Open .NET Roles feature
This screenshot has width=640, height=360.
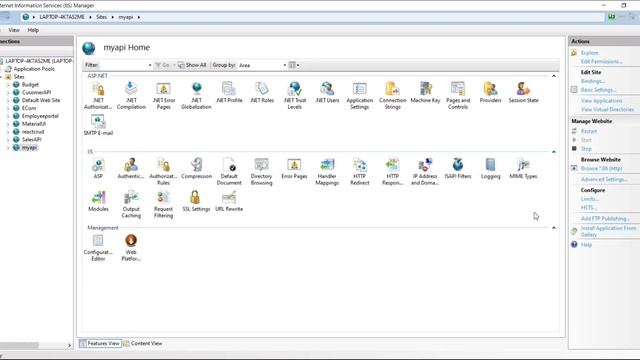[262, 92]
